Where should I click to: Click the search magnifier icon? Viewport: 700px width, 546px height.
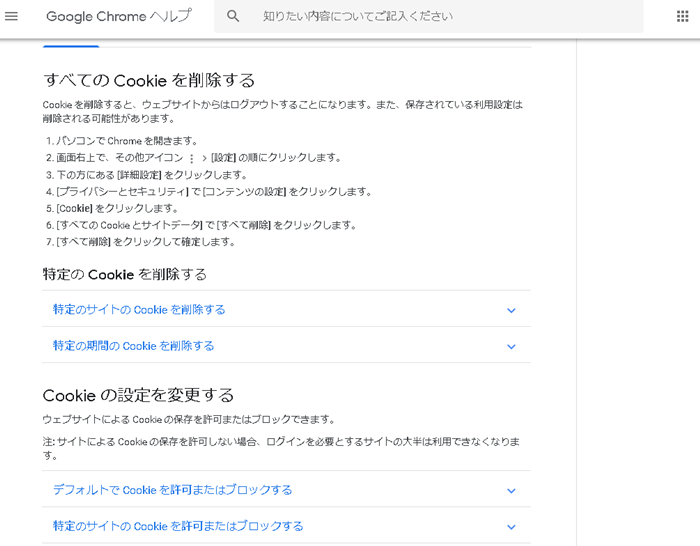click(233, 17)
